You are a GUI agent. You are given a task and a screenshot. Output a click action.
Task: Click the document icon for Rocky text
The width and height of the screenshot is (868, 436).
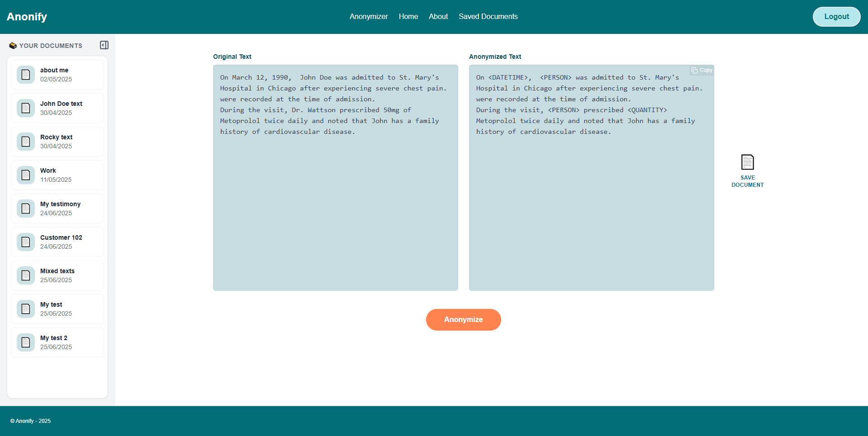click(x=26, y=142)
